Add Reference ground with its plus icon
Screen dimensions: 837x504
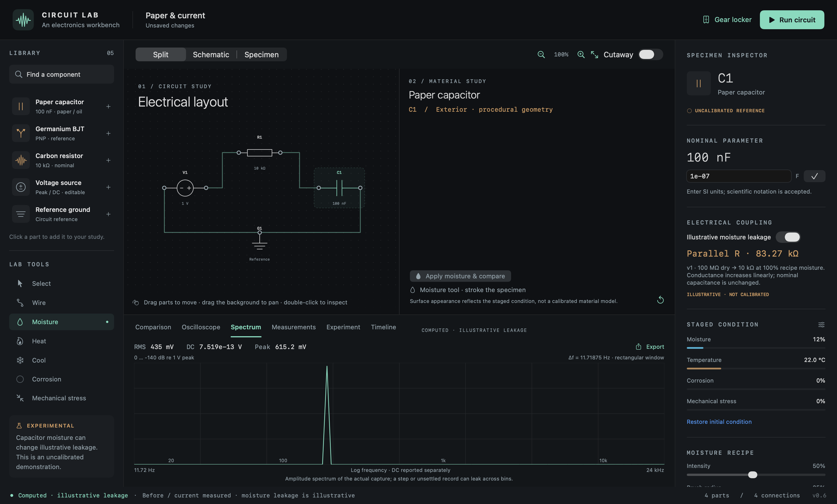tap(108, 214)
